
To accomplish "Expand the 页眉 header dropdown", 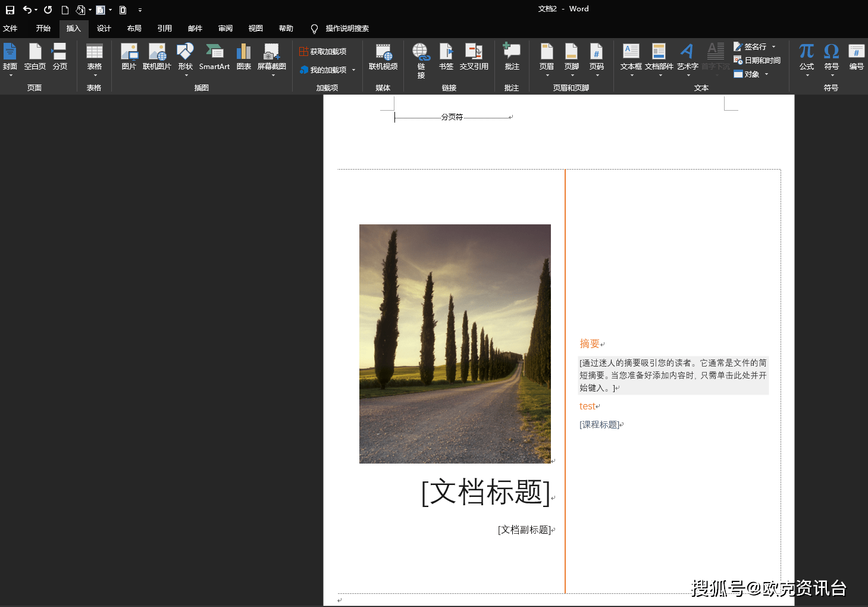I will pyautogui.click(x=547, y=60).
